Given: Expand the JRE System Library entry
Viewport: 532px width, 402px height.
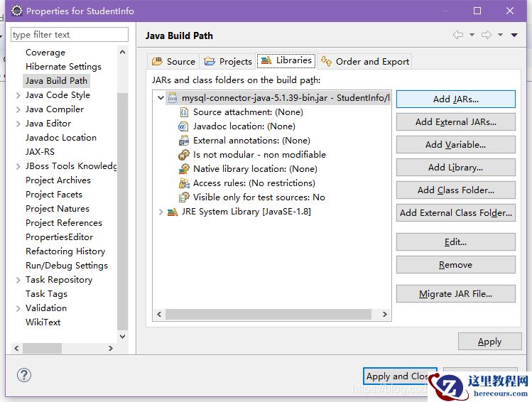Looking at the screenshot, I should 161,212.
